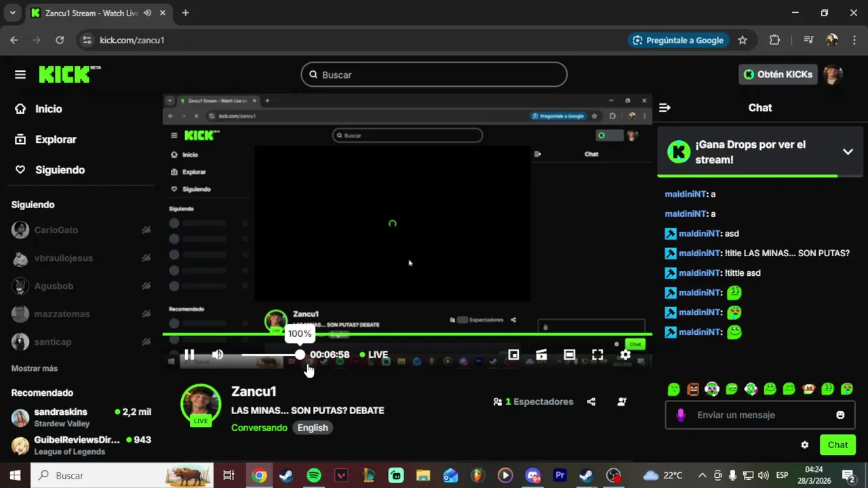Screen dimensions: 868x488
Task: Open santicap followed channel
Action: (81, 341)
